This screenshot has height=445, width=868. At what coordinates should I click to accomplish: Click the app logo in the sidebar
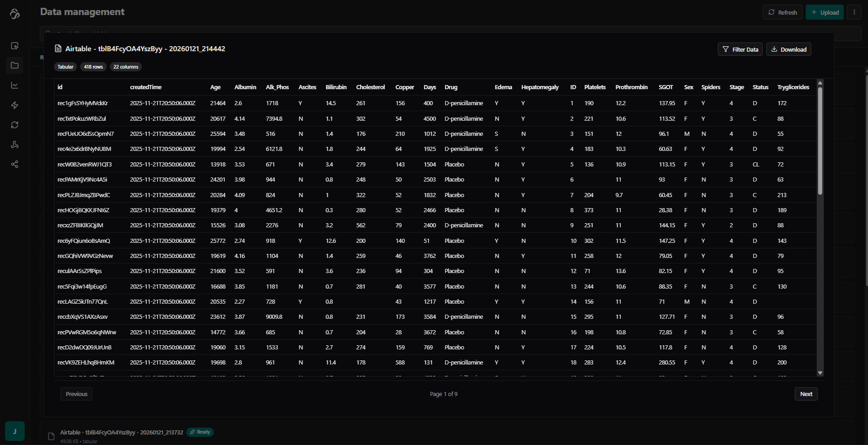15,14
